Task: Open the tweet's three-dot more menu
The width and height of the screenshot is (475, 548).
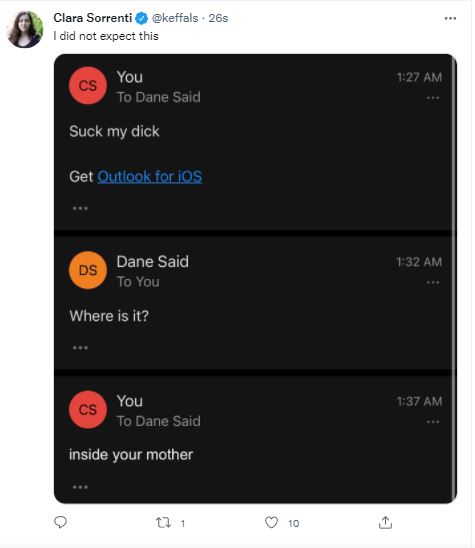Action: [x=450, y=18]
